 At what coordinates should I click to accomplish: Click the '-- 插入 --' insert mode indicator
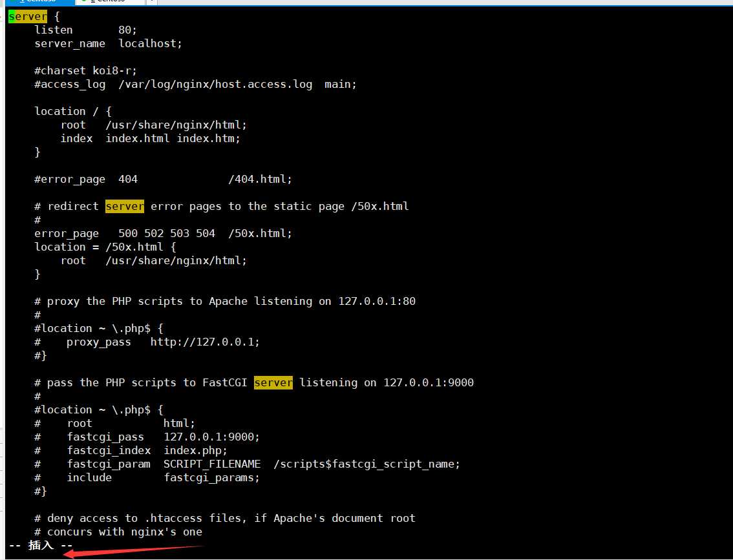point(41,545)
